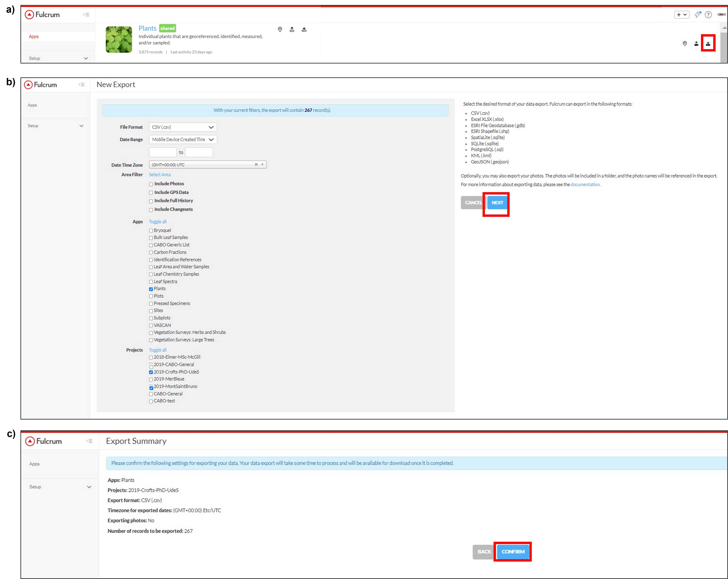This screenshot has height=579, width=728.
Task: Click Toggle all for Projects
Action: 158,350
